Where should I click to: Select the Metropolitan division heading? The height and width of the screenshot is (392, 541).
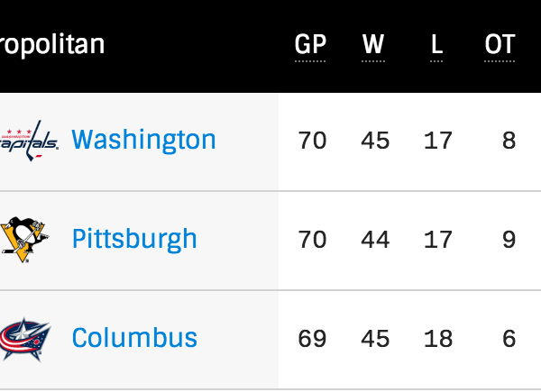pos(52,44)
